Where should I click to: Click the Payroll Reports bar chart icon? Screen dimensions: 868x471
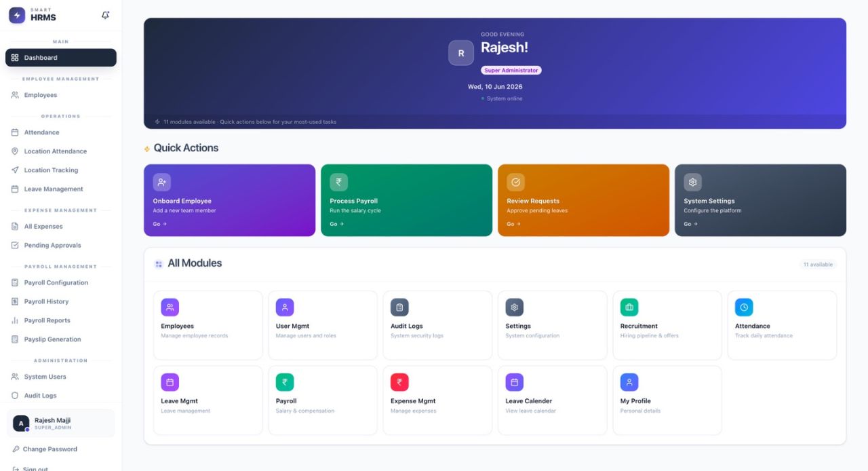pyautogui.click(x=15, y=320)
